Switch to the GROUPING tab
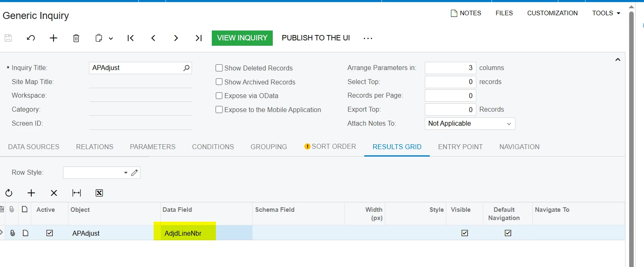This screenshot has height=267, width=644. pos(269,147)
